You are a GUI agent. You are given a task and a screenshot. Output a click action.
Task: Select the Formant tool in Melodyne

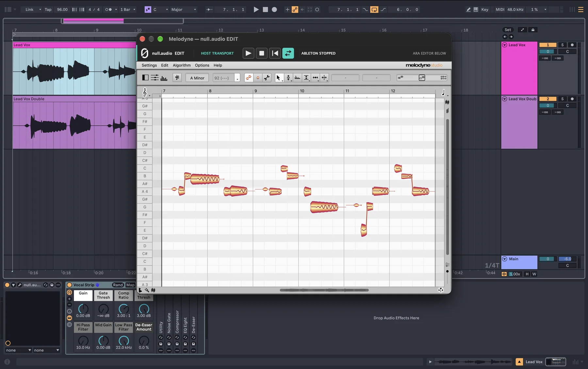pos(297,78)
